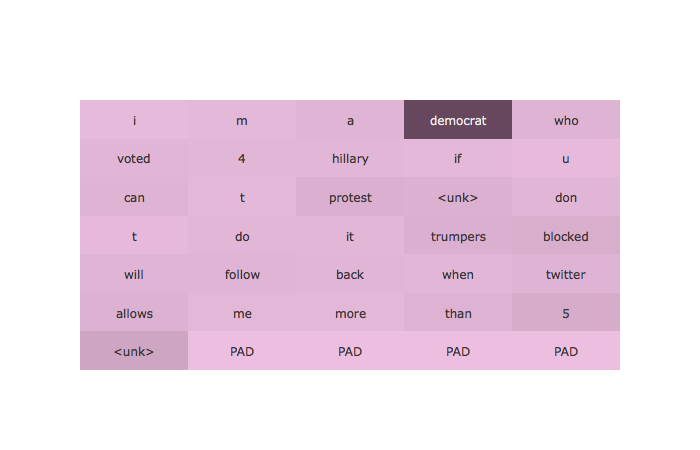Select the 'more' token cell
Screen dimensions: 700x450
pyautogui.click(x=350, y=313)
